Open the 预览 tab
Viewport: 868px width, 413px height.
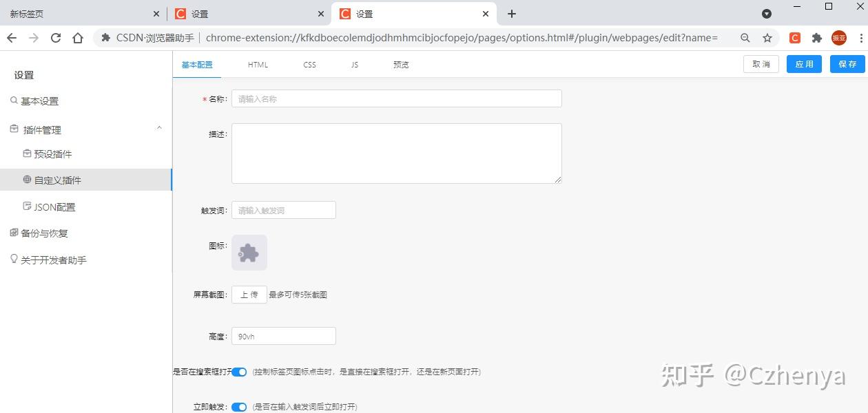coord(400,64)
